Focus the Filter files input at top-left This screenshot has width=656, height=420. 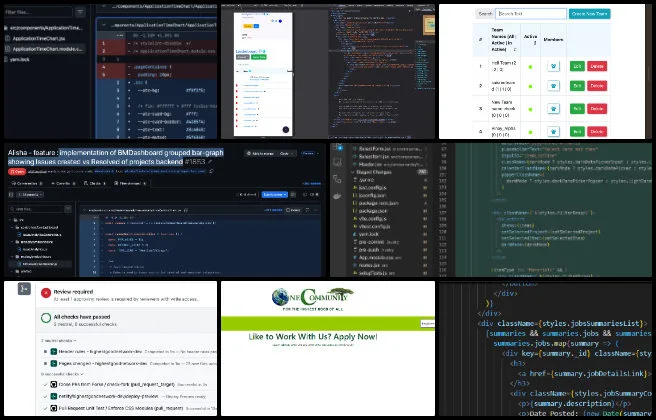(38, 12)
